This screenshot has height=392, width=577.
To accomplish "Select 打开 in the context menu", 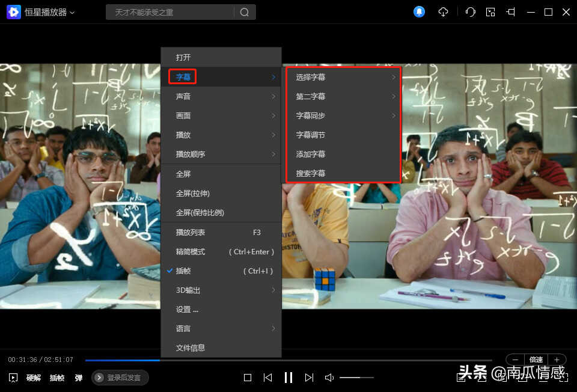I will click(221, 58).
